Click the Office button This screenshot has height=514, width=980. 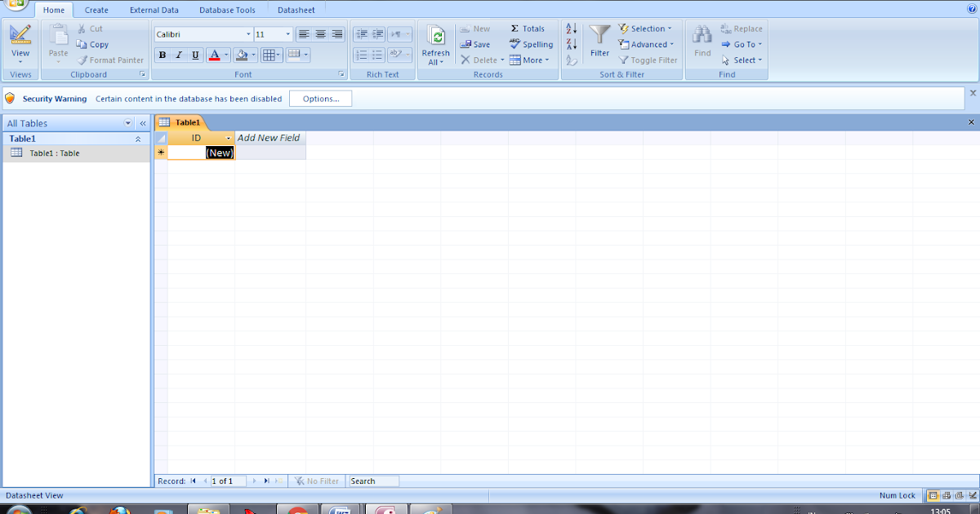coord(18,7)
